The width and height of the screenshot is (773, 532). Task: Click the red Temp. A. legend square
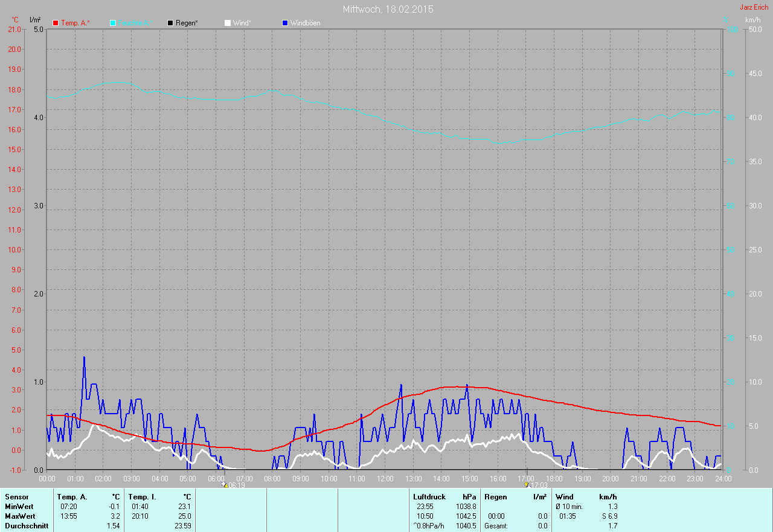(x=56, y=23)
